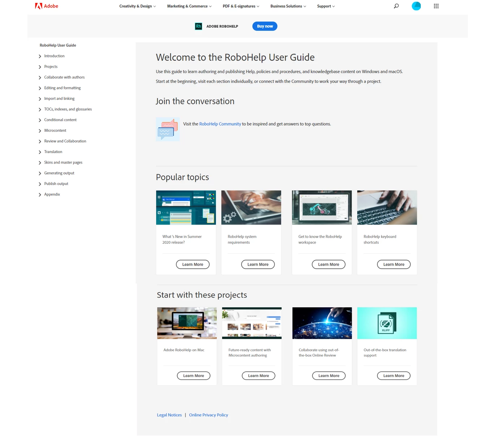Expand Generating output chevron
Screen dimensions: 504x439
40,173
